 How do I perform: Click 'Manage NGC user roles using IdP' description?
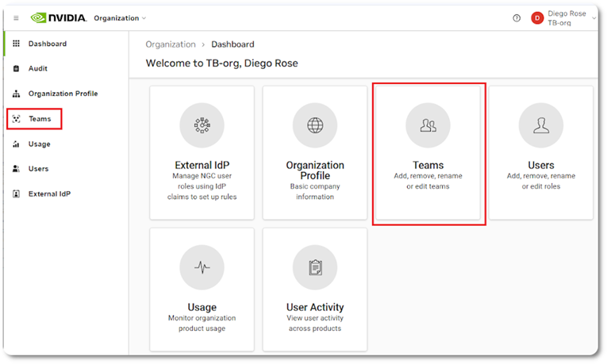(202, 186)
